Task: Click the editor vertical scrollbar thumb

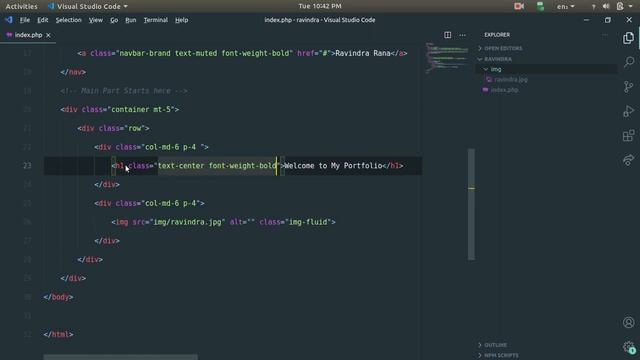Action: (471, 204)
